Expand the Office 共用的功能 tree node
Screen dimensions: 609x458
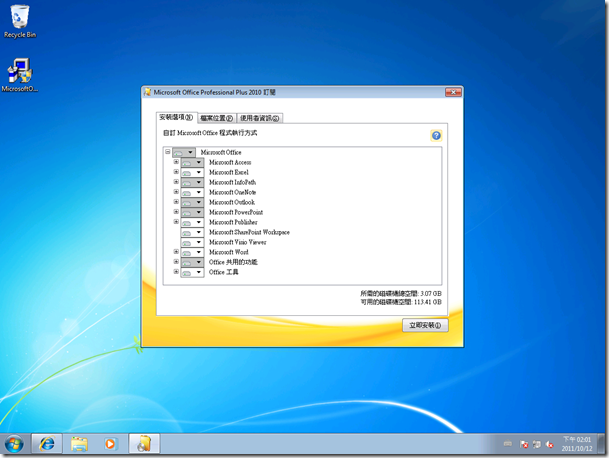(x=176, y=261)
